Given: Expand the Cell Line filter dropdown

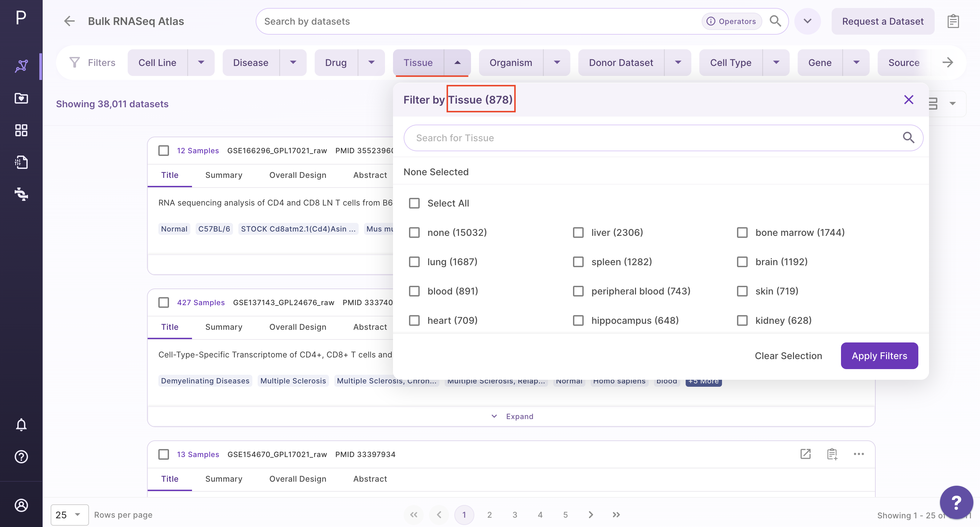Looking at the screenshot, I should 201,62.
